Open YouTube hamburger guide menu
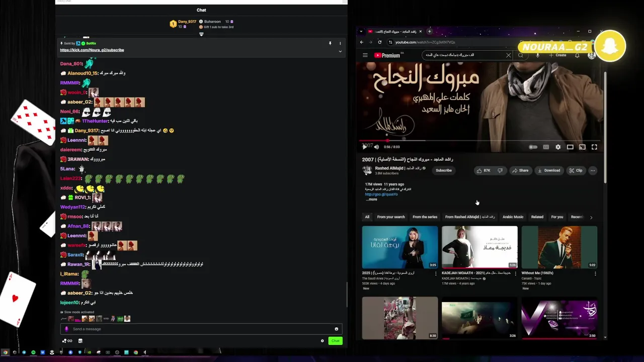 (x=365, y=55)
